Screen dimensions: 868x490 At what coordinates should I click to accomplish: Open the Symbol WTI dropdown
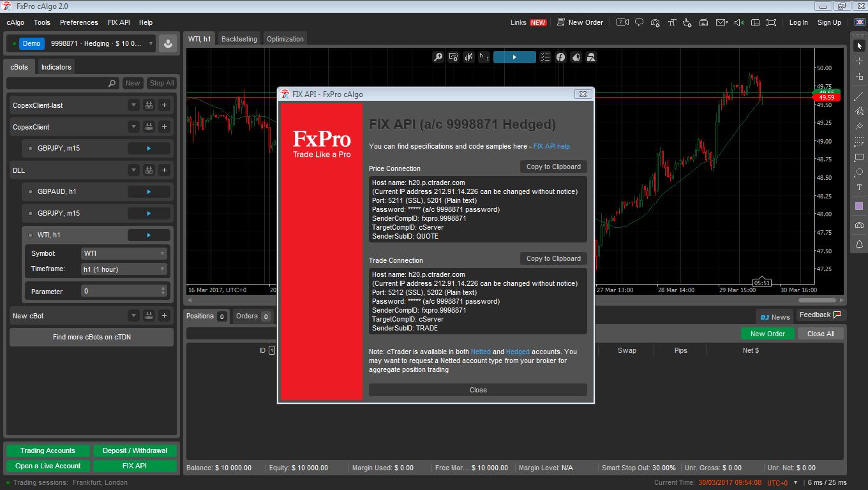point(124,253)
